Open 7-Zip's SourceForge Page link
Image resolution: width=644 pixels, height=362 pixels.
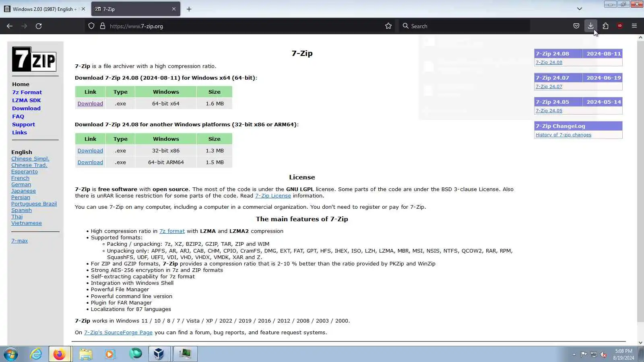[x=118, y=332]
